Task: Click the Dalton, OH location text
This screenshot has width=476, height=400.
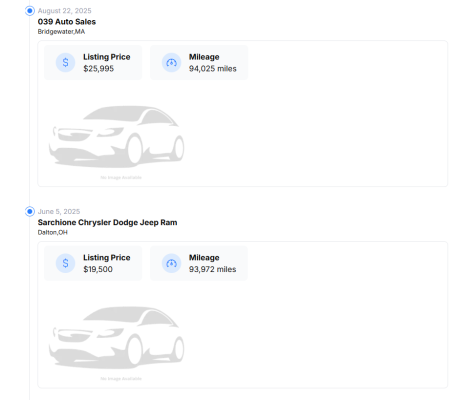Action: tap(53, 232)
